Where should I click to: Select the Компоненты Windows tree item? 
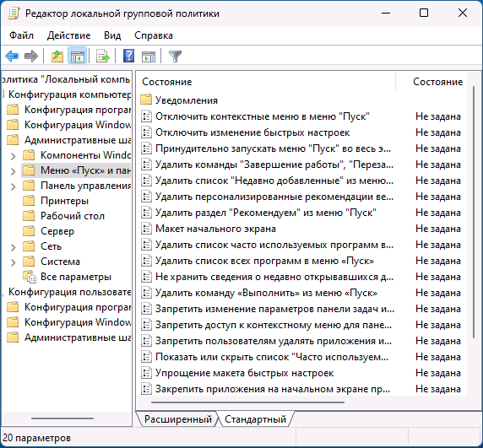coord(85,155)
